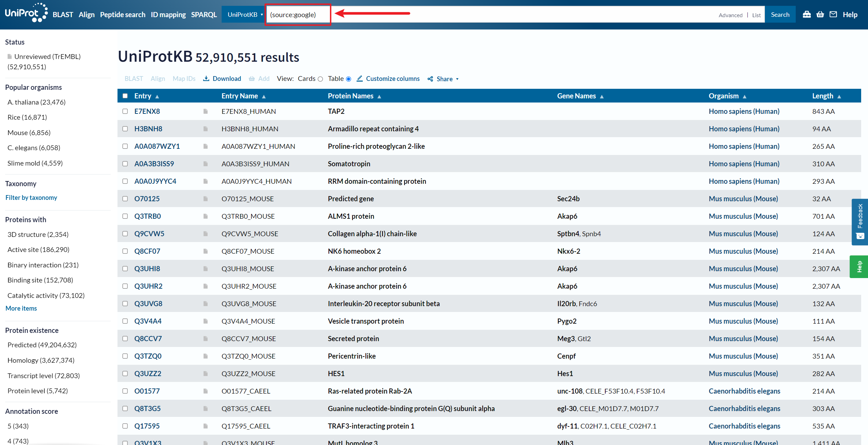This screenshot has height=445, width=868.
Task: Click Filter by taxonomy link
Action: (x=31, y=197)
